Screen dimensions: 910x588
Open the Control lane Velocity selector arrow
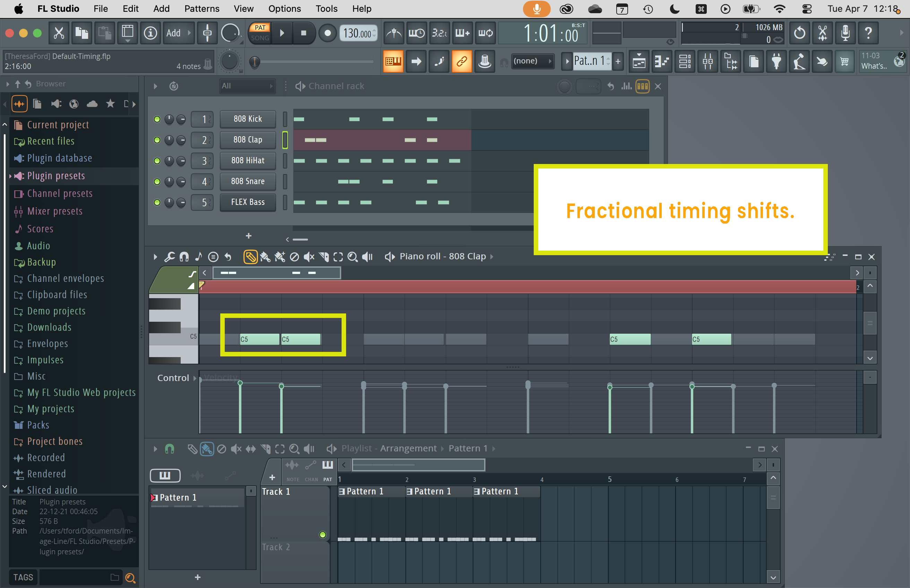click(195, 378)
